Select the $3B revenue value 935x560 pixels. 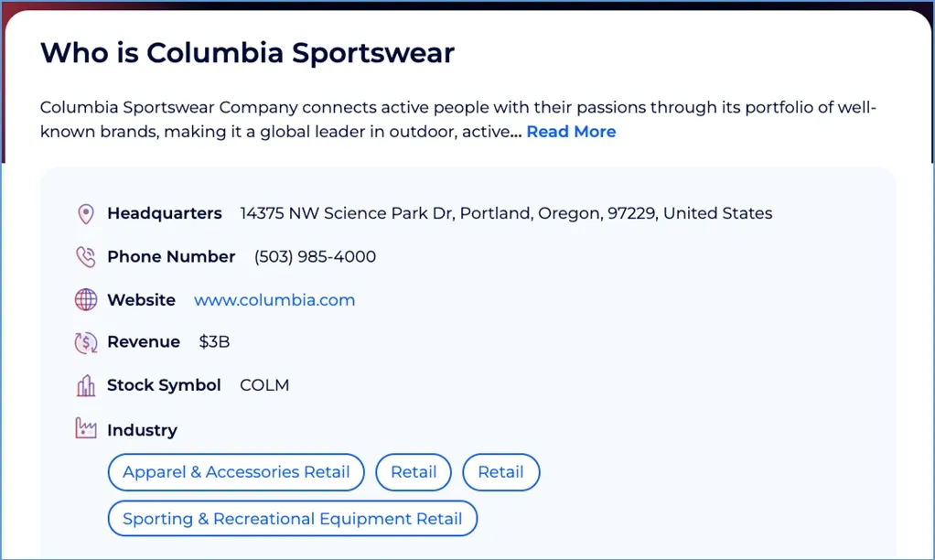[x=214, y=342]
